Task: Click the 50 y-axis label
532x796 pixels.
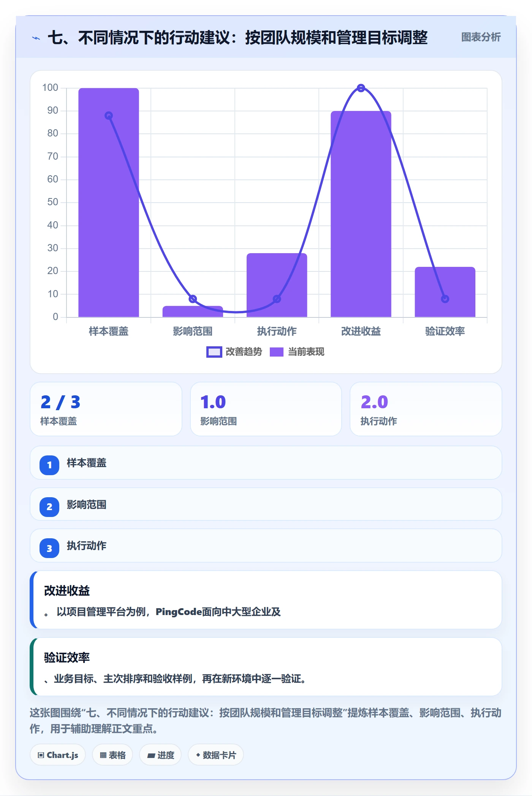Action: [x=53, y=202]
